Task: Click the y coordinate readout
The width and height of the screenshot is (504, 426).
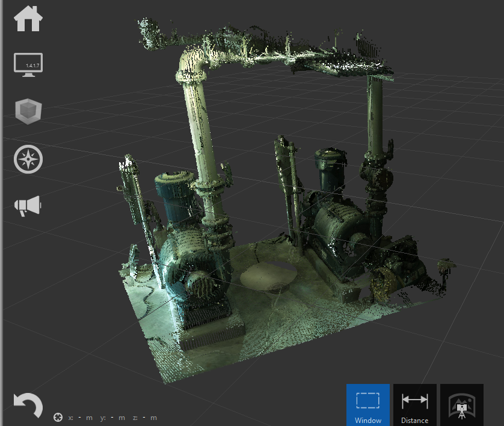Action: (x=112, y=418)
